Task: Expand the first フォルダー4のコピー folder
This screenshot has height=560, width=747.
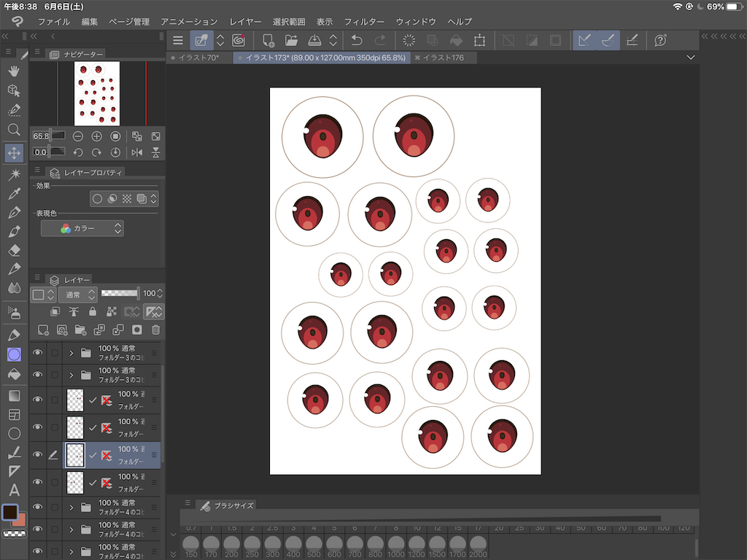Action: tap(71, 507)
